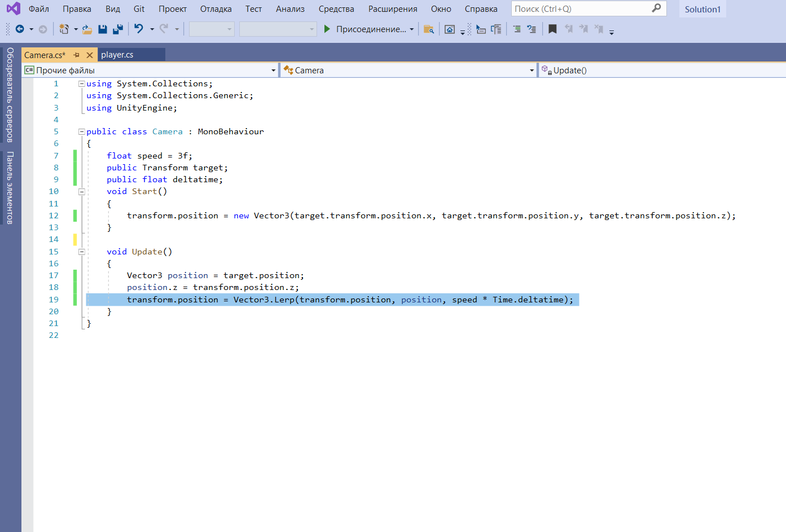786x532 pixels.
Task: Click the search magnifier icon
Action: [656, 8]
